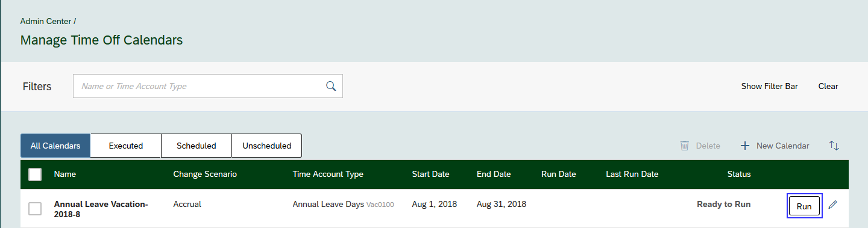
Task: Run the Annual Leave Vacation calendar
Action: coord(804,206)
